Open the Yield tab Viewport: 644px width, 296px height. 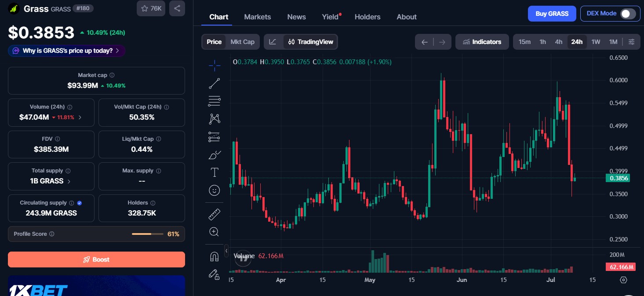[x=331, y=17]
